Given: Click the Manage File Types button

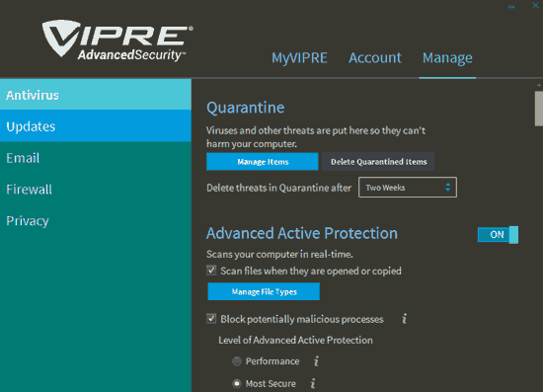Looking at the screenshot, I should pyautogui.click(x=264, y=291).
